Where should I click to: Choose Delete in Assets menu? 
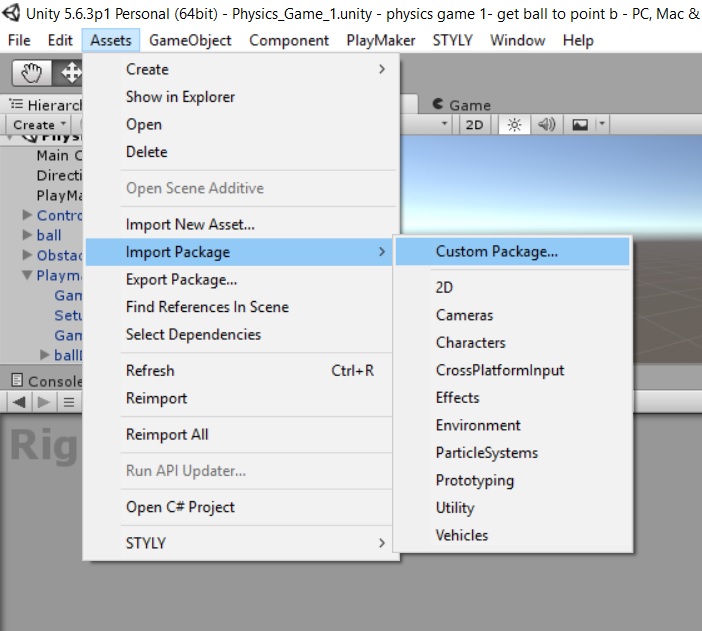[x=241, y=152]
